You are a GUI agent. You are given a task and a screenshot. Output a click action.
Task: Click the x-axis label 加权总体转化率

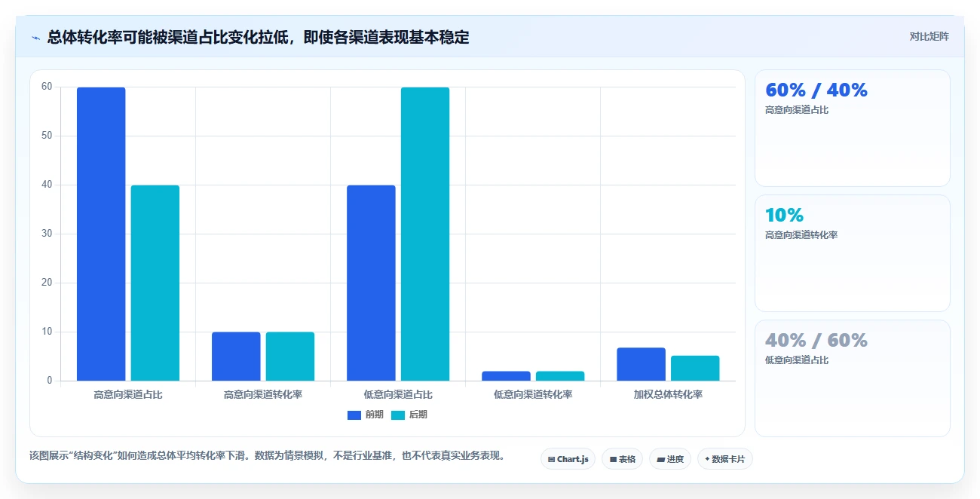(x=668, y=394)
